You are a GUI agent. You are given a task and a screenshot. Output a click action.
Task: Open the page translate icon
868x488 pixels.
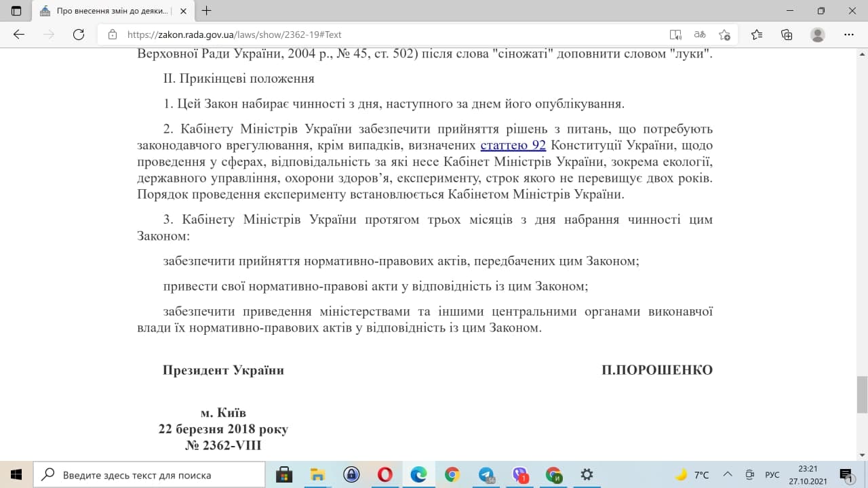(699, 35)
